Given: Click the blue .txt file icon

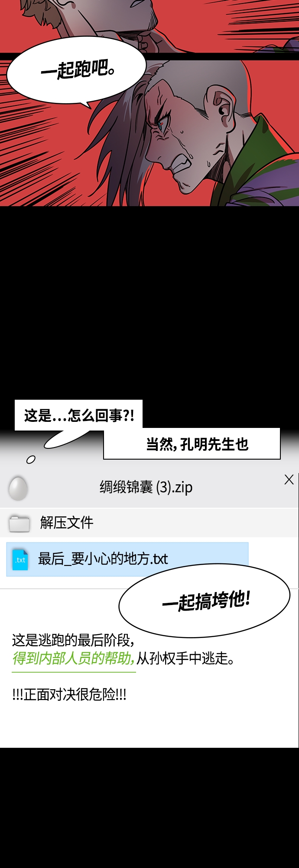Looking at the screenshot, I should click(x=20, y=559).
